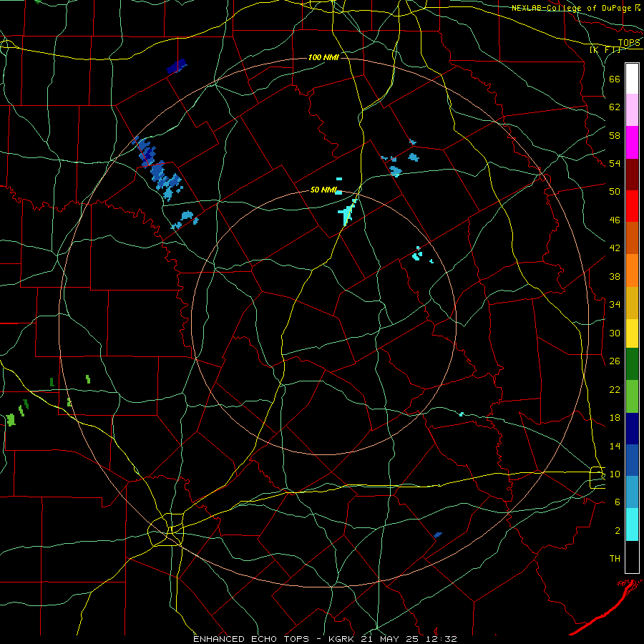Click the legend value "42"
The width and height of the screenshot is (644, 644).
tap(615, 248)
